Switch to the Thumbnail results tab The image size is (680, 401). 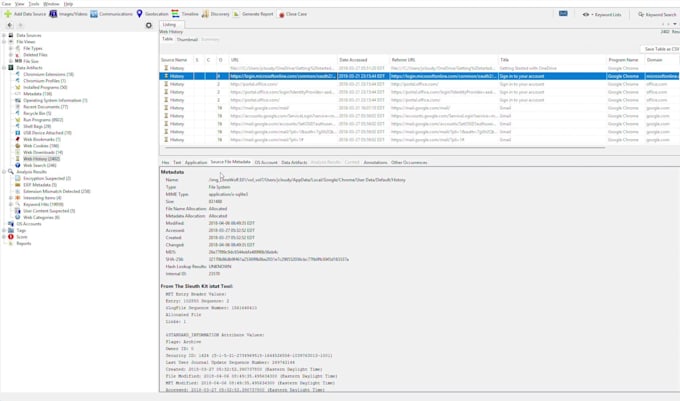pyautogui.click(x=187, y=39)
